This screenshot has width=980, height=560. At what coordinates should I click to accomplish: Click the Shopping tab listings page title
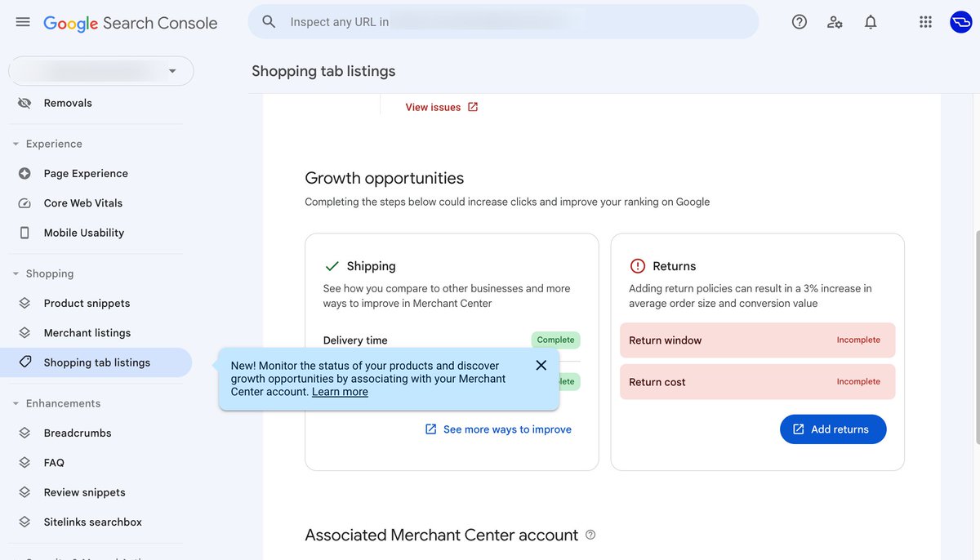click(323, 71)
